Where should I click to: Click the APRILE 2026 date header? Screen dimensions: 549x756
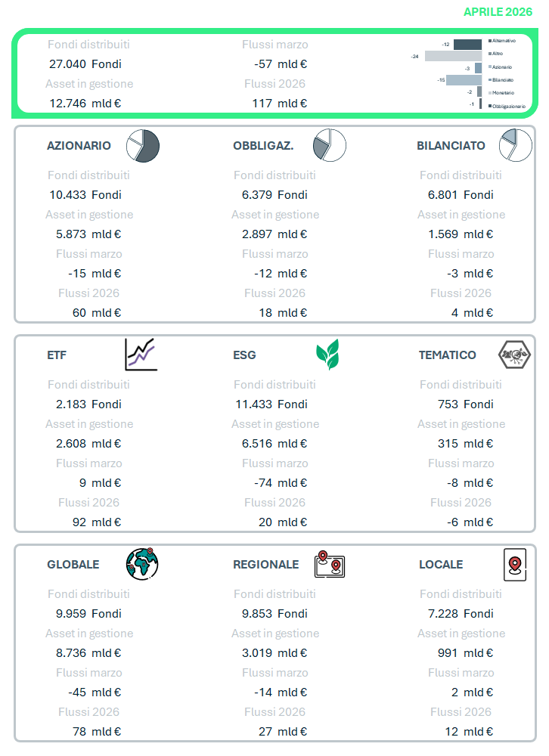pyautogui.click(x=498, y=12)
